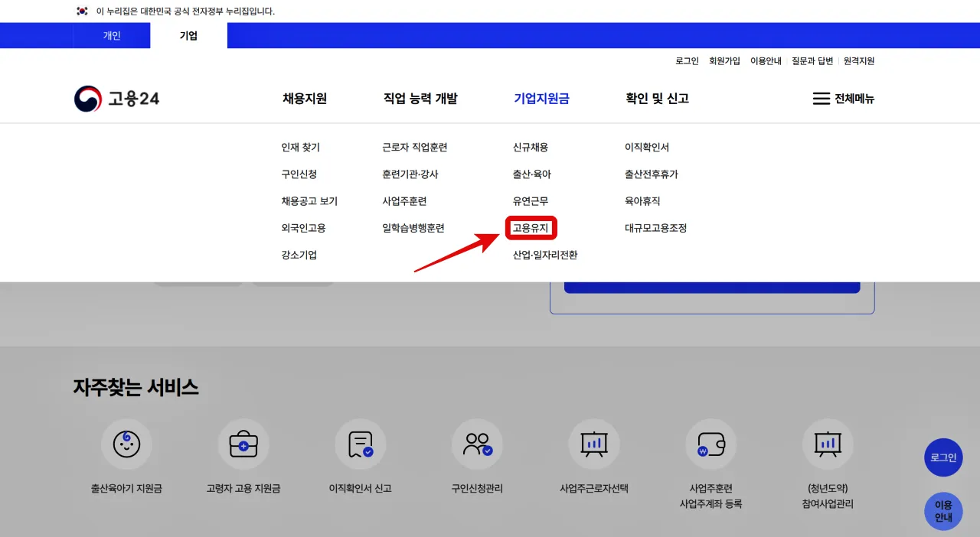Open 원격지원 from the utility links

point(857,60)
